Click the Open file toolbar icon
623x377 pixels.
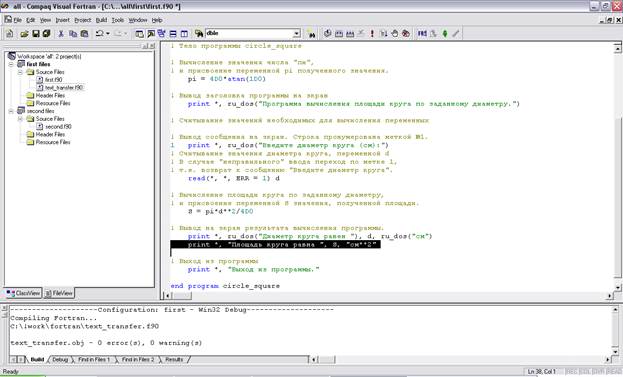(x=24, y=34)
